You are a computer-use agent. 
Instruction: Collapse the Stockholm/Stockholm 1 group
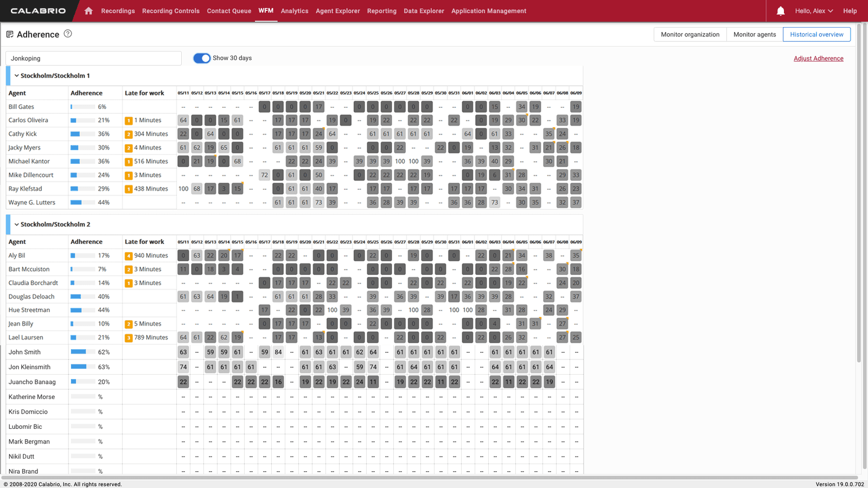click(17, 76)
